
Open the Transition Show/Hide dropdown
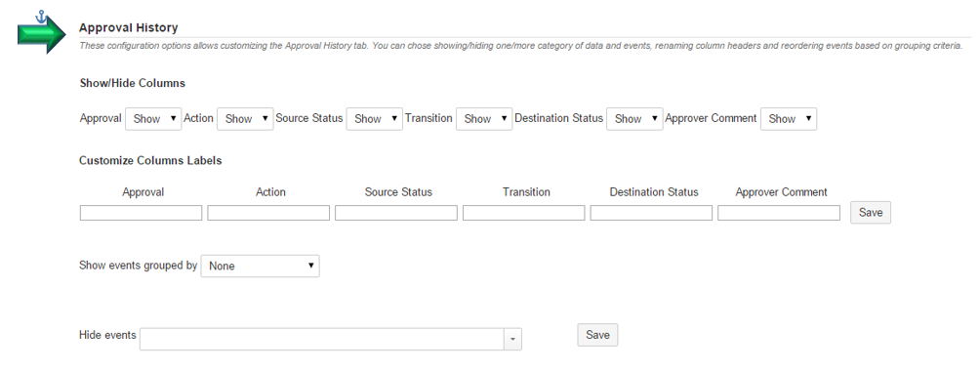tap(484, 119)
